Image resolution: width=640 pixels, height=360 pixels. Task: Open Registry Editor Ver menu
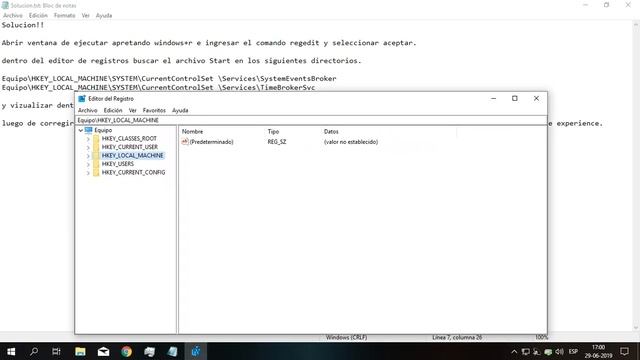coord(133,110)
